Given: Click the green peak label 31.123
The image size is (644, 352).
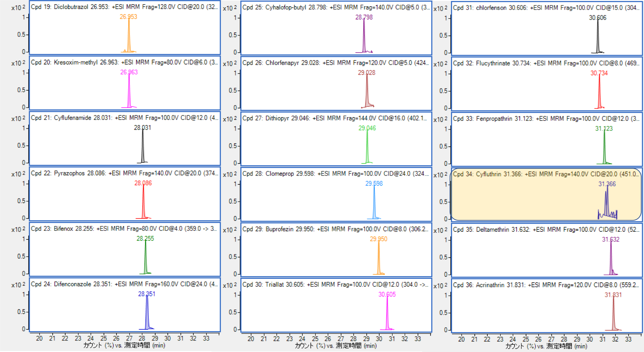Looking at the screenshot, I should click(604, 128).
